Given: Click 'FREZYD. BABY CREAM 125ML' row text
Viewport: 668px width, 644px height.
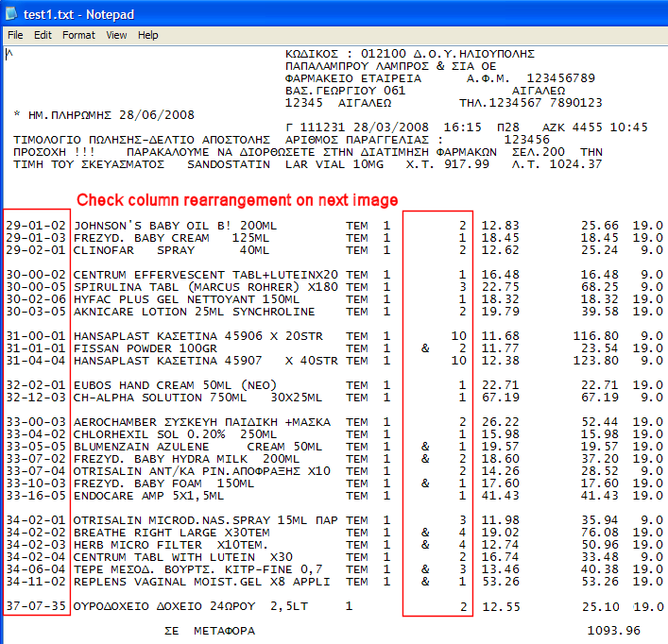Looking at the screenshot, I should pos(171,238).
